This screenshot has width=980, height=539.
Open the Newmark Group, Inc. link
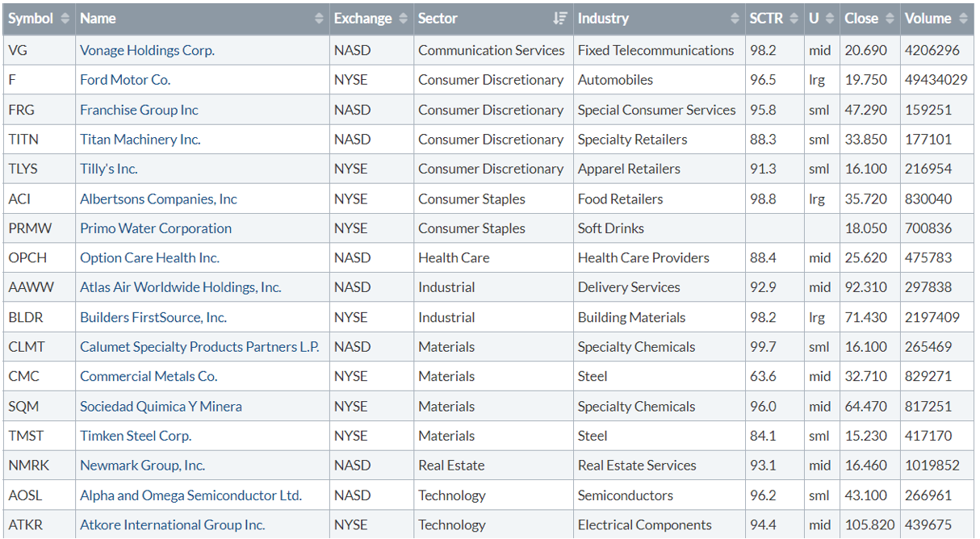142,466
